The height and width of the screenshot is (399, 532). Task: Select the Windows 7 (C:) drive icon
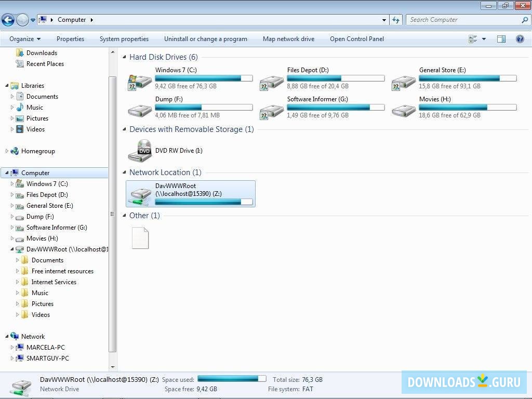[139, 83]
